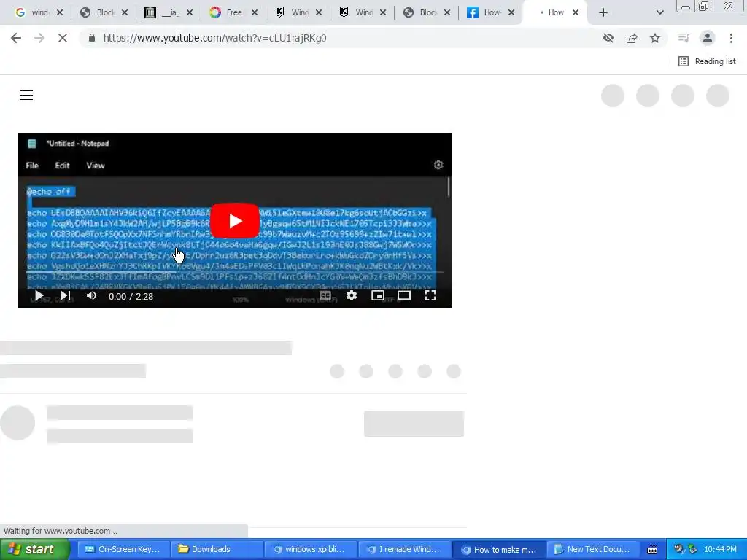This screenshot has width=747, height=560.
Task: Click the red YouTube play overlay button
Action: point(235,221)
